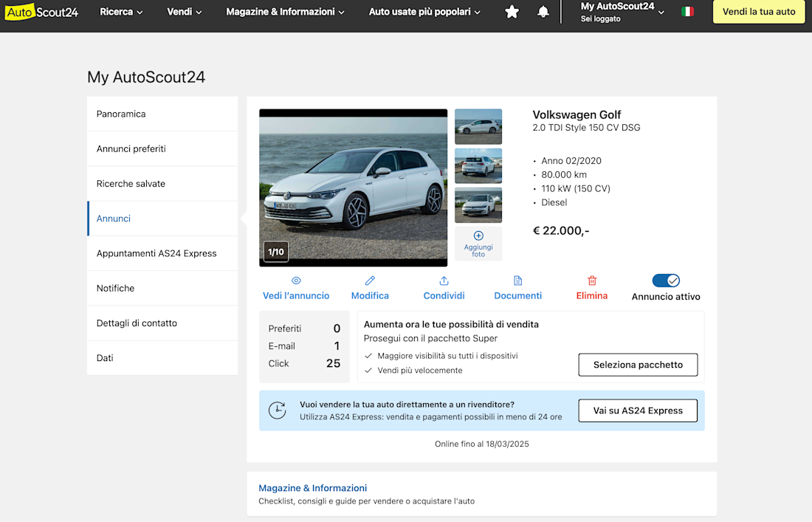Select the Italian flag language icon

[x=687, y=12]
